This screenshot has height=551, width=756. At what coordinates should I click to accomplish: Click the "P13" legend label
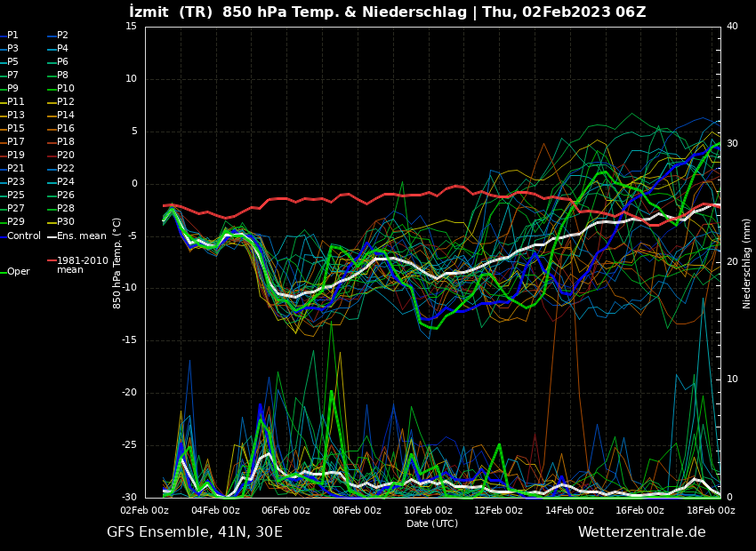(15, 116)
